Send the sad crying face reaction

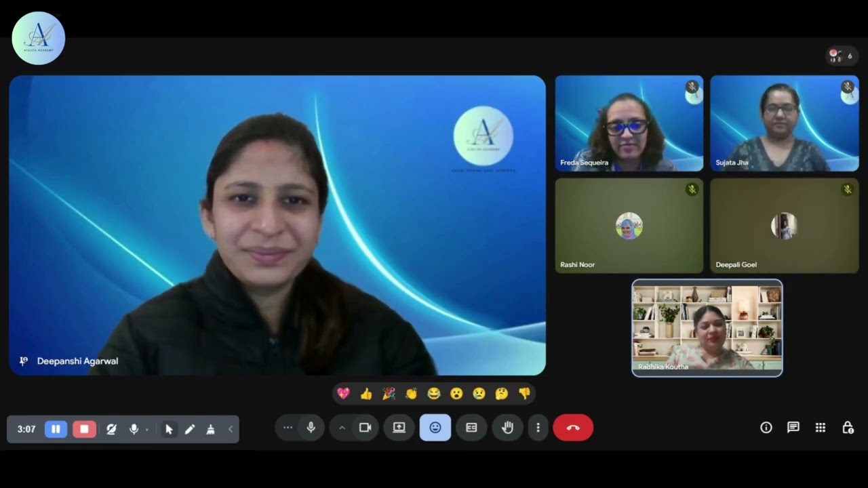[x=479, y=394]
